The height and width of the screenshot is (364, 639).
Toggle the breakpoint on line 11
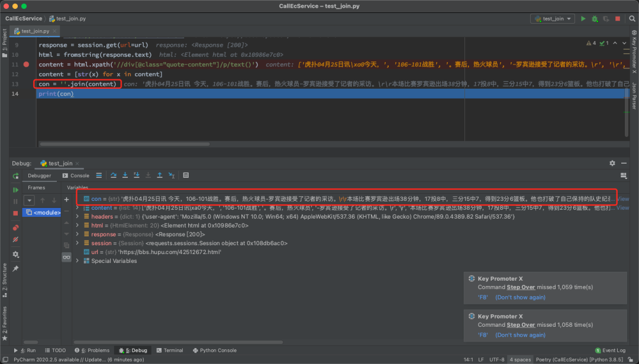26,64
